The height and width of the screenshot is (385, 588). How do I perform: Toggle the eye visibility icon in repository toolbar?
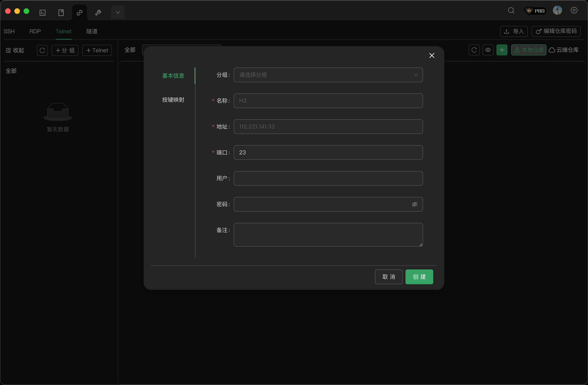click(488, 50)
